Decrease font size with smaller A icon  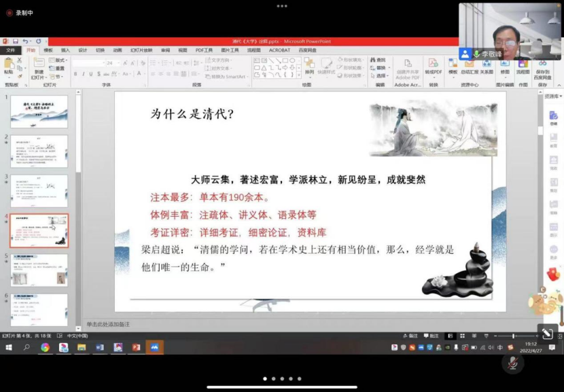click(x=133, y=63)
